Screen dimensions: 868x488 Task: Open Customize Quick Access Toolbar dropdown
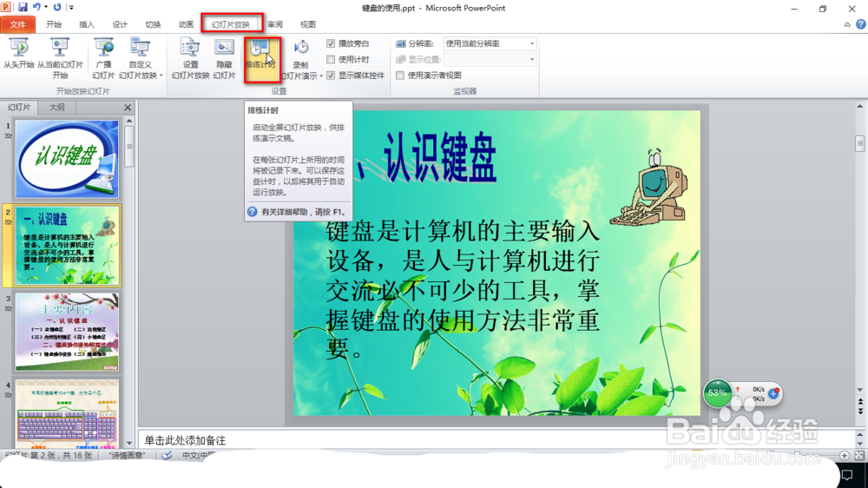coord(71,7)
